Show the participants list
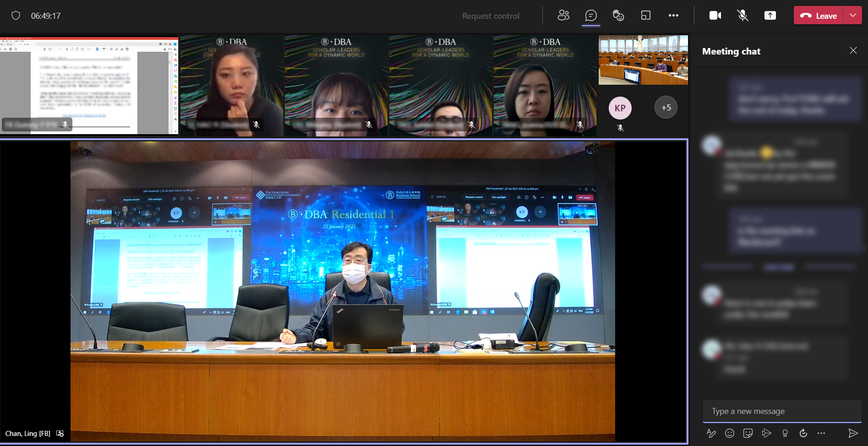This screenshot has width=868, height=446. [563, 15]
